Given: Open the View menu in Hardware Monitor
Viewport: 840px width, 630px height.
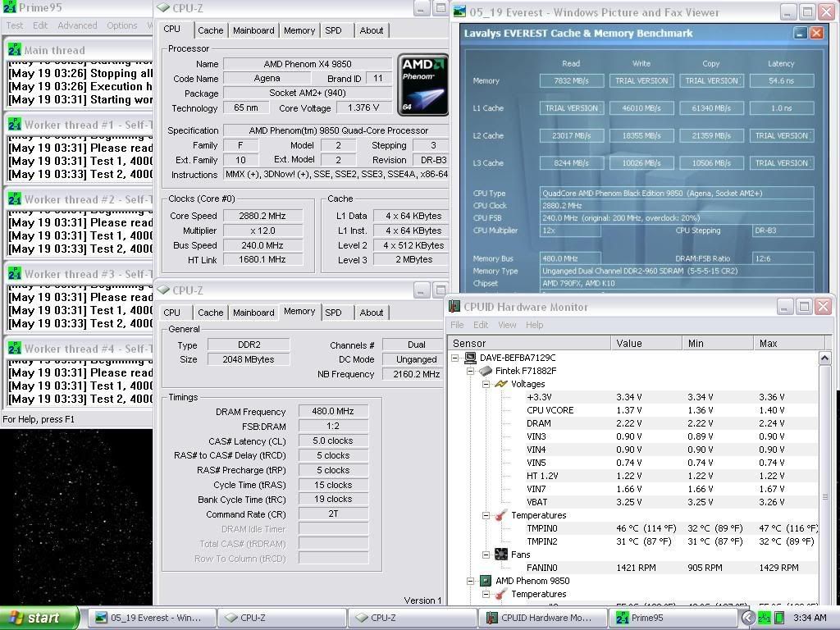Looking at the screenshot, I should (507, 325).
